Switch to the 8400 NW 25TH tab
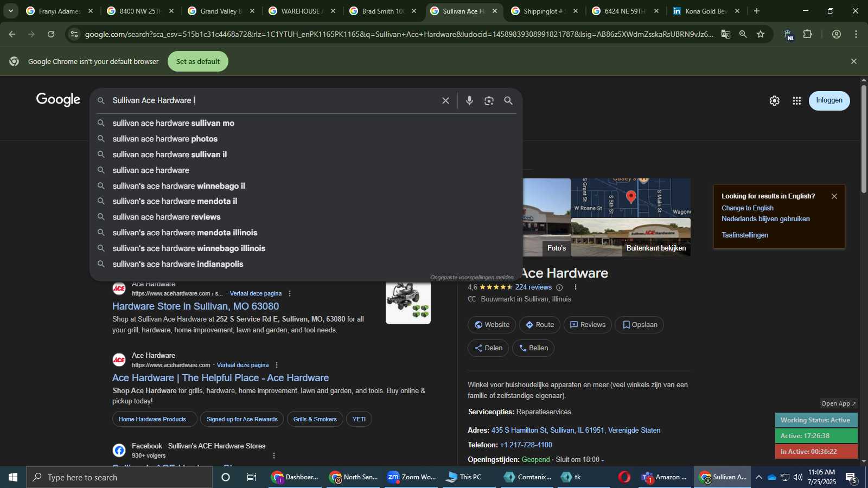 click(141, 11)
